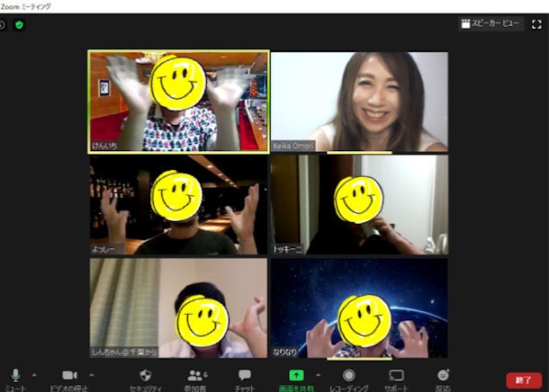Click the green Share Screen icon
549x392 pixels.
tap(296, 375)
